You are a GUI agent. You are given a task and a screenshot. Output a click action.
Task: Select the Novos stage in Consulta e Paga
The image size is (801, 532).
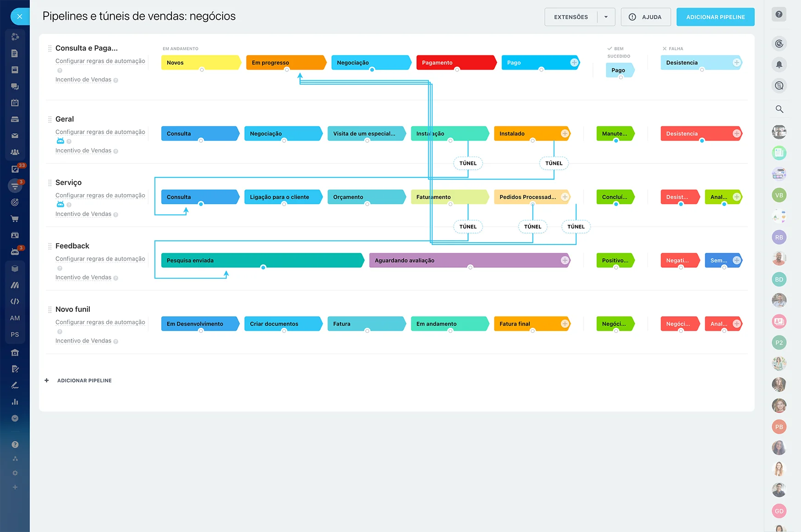[x=201, y=63]
